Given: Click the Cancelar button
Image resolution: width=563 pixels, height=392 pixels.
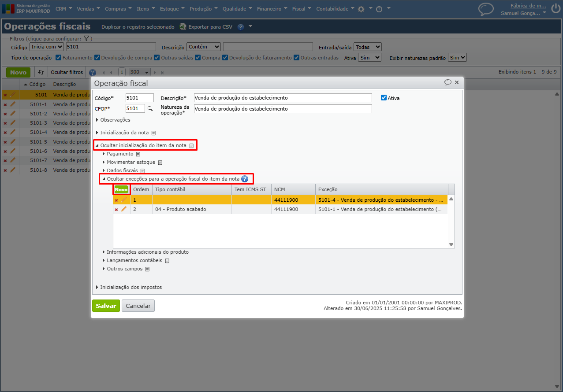Looking at the screenshot, I should (138, 306).
